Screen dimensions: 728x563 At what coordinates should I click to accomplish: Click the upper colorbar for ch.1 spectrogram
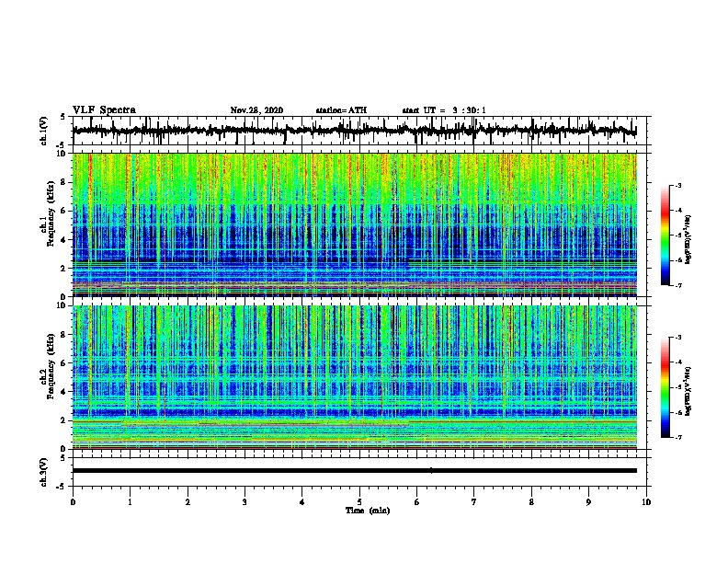pyautogui.click(x=665, y=236)
